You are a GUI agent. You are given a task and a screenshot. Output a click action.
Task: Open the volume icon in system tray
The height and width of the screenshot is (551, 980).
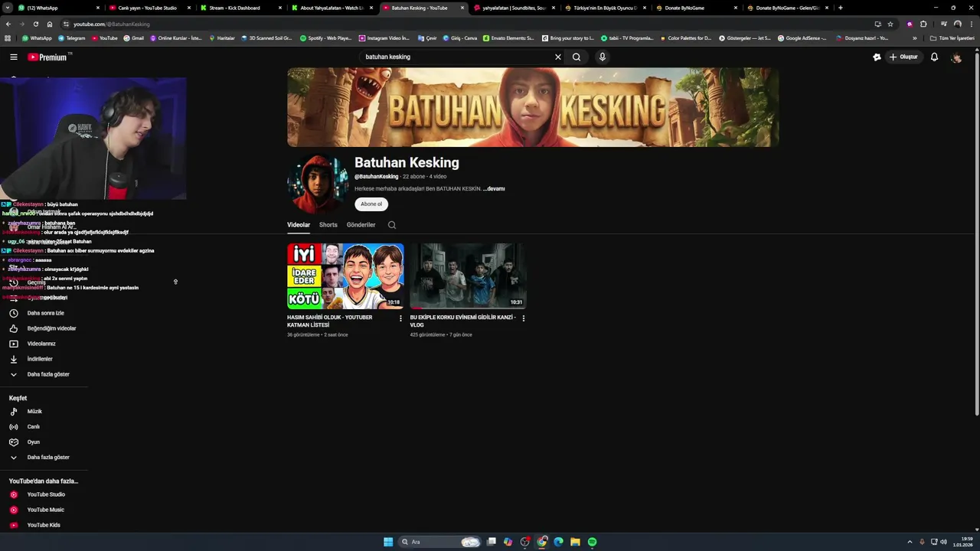coord(943,542)
